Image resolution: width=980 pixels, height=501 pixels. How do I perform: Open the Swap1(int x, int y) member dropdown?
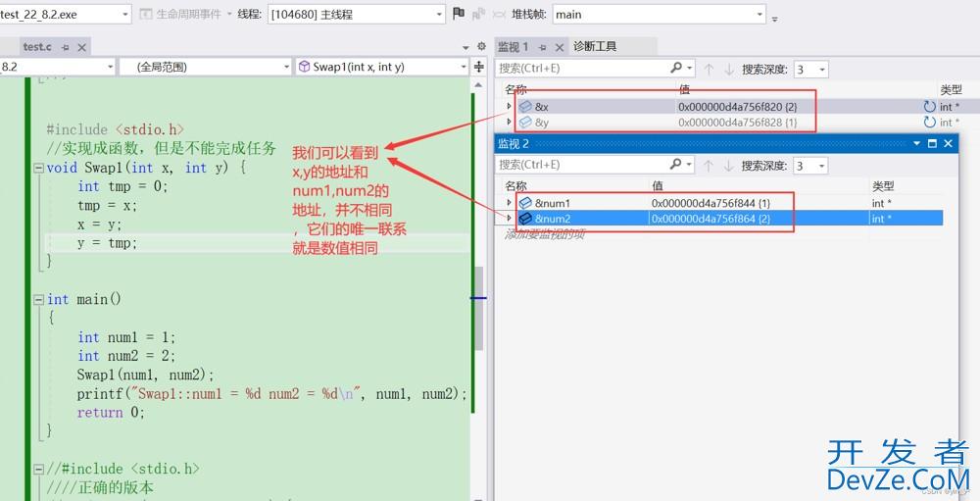[464, 67]
